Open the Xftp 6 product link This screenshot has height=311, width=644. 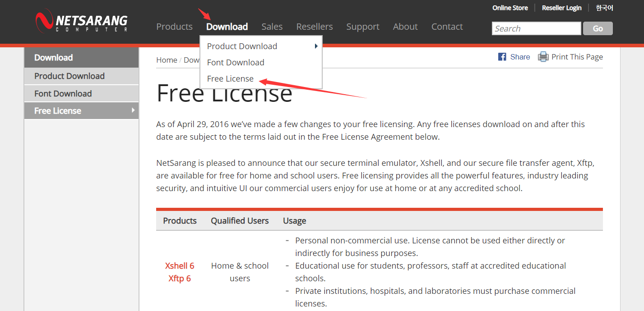[180, 278]
